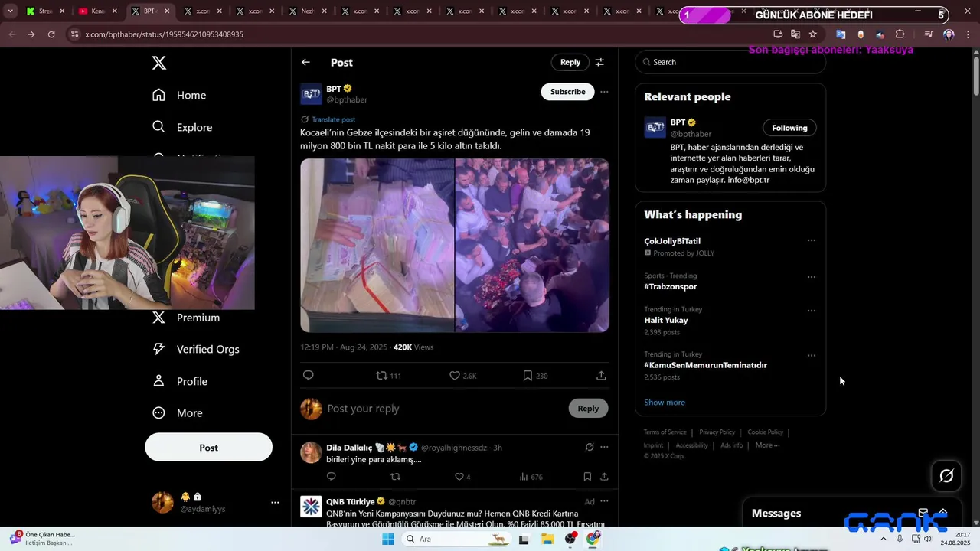Open Privacy Policy footer link
Screen dimensions: 980x551
[717, 432]
